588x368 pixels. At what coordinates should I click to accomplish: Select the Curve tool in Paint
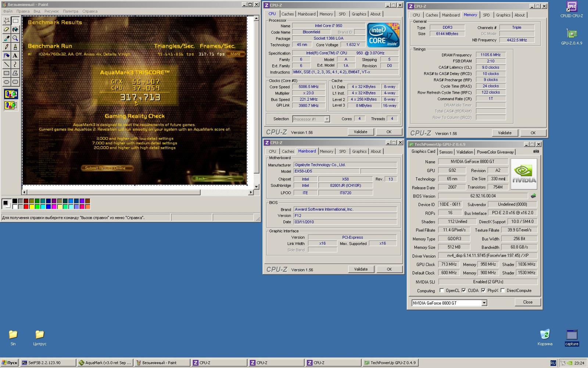pyautogui.click(x=15, y=64)
